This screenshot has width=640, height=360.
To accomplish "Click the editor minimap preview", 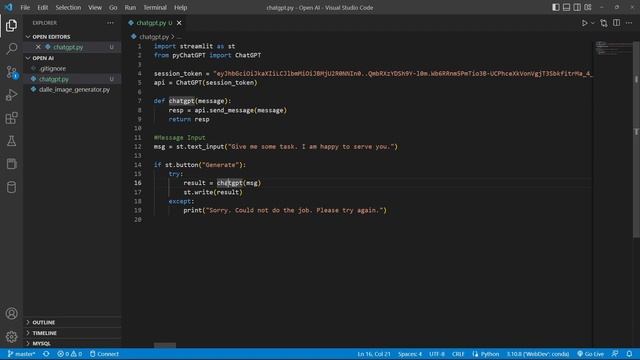I will pos(613,48).
